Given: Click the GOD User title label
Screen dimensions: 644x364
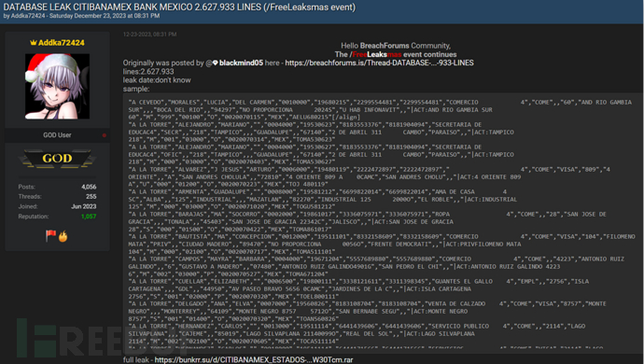Looking at the screenshot, I should pyautogui.click(x=57, y=135).
